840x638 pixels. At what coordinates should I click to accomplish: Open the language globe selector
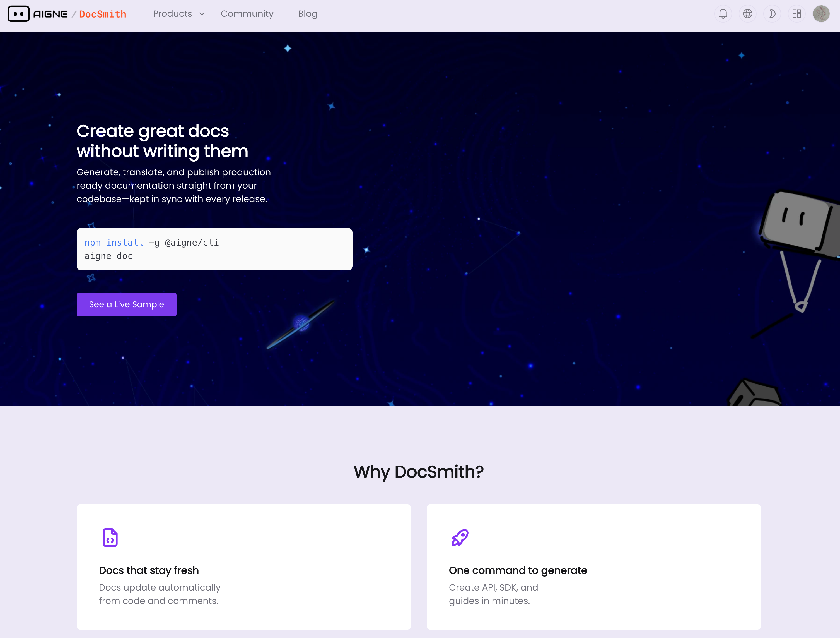click(747, 14)
